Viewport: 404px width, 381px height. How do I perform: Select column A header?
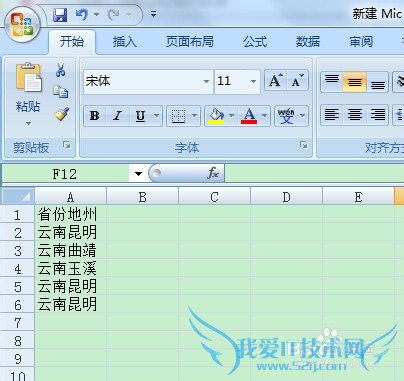[x=71, y=197]
